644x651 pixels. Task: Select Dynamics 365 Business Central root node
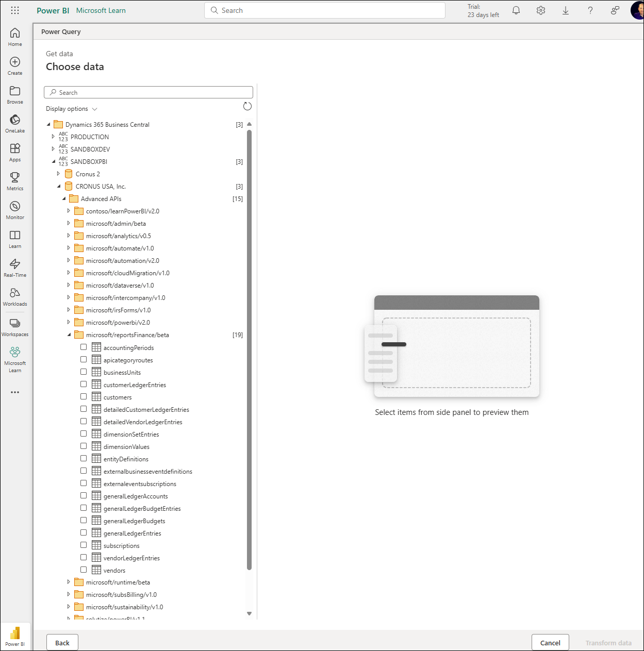[x=107, y=125]
